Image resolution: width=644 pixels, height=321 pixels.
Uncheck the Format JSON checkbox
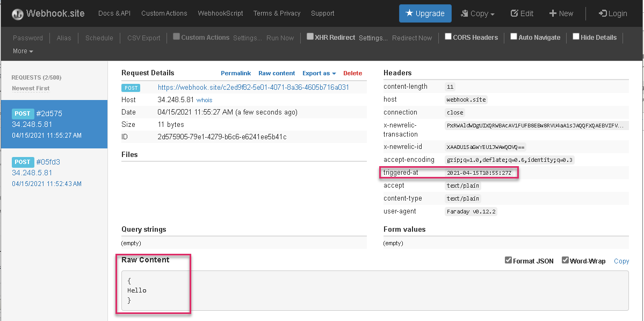(x=508, y=261)
